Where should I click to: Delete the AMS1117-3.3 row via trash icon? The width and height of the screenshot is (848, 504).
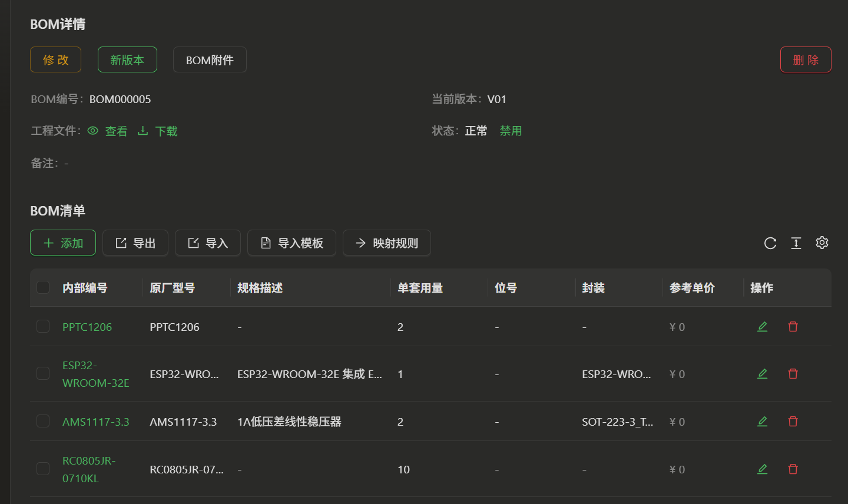click(x=793, y=422)
